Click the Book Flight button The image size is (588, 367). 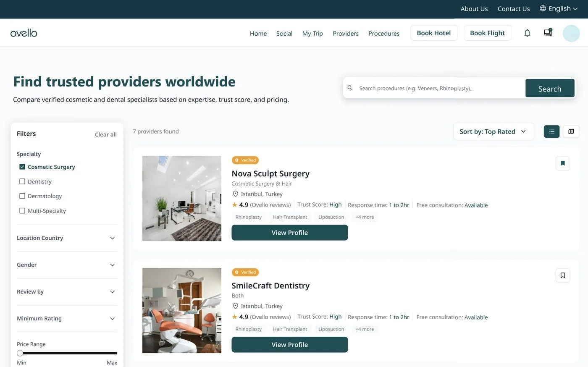(x=487, y=33)
